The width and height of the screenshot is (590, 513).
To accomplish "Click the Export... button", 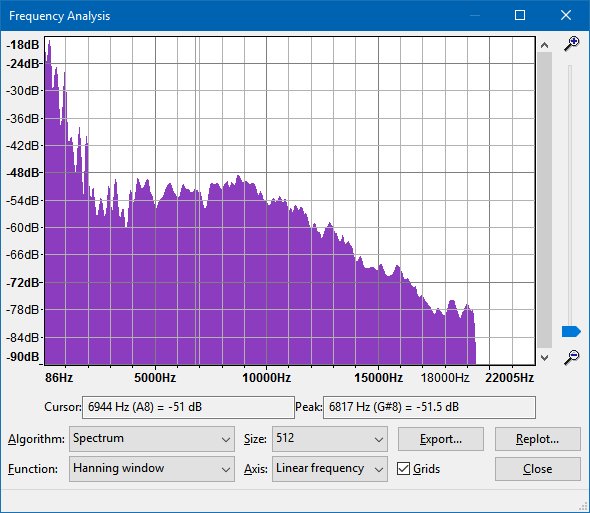I will click(441, 439).
